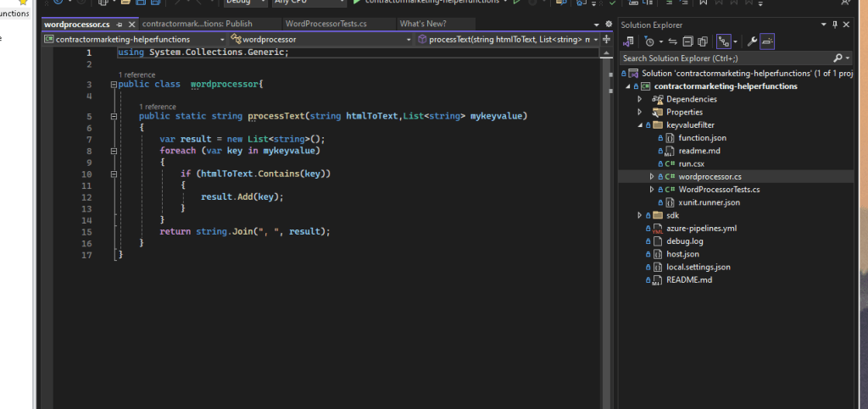Collapse the contractormarketing-helperfunctions project node
Image resolution: width=868 pixels, height=409 pixels.
[x=628, y=86]
